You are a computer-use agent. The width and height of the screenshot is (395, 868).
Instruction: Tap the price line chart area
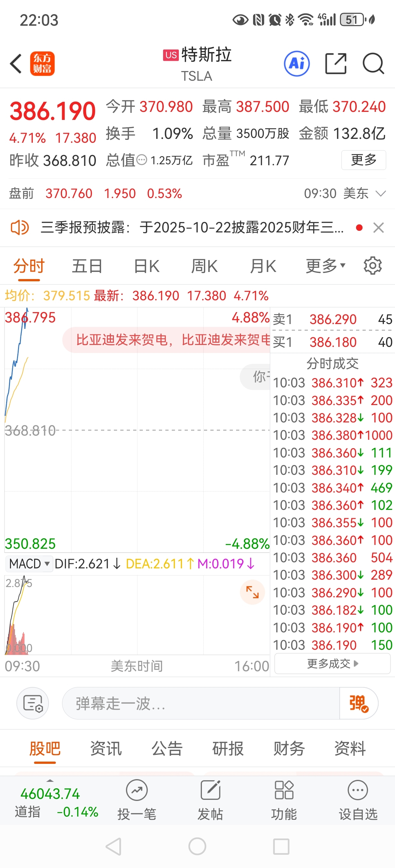(137, 430)
